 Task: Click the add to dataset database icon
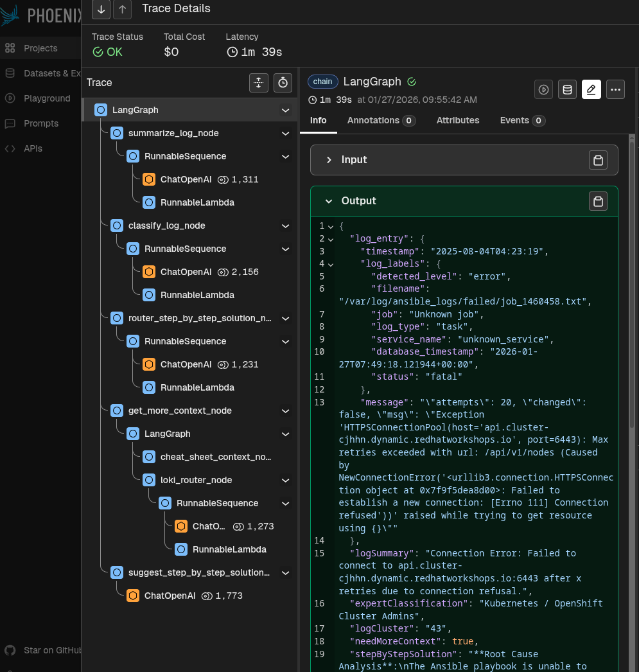(x=567, y=90)
